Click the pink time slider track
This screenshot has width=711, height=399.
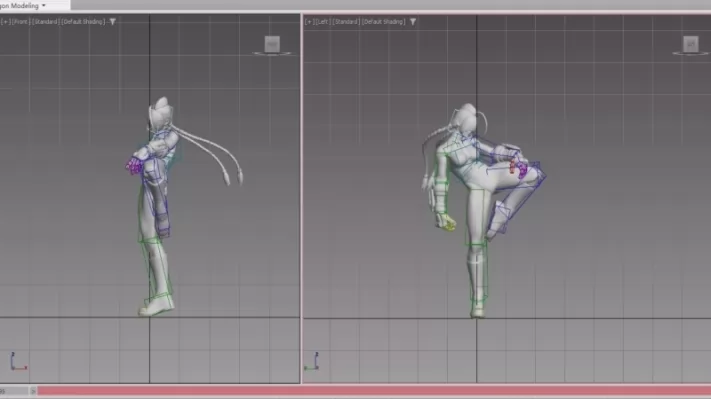(x=374, y=391)
